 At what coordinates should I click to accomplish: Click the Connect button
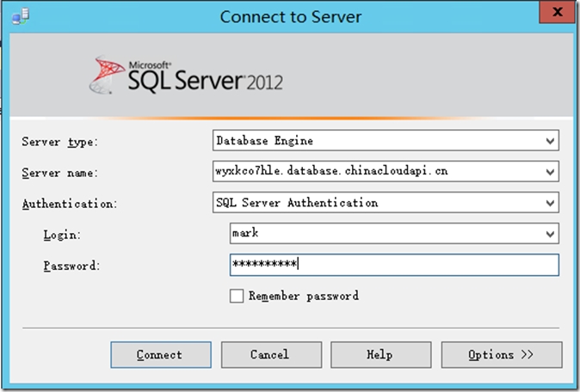pyautogui.click(x=161, y=355)
